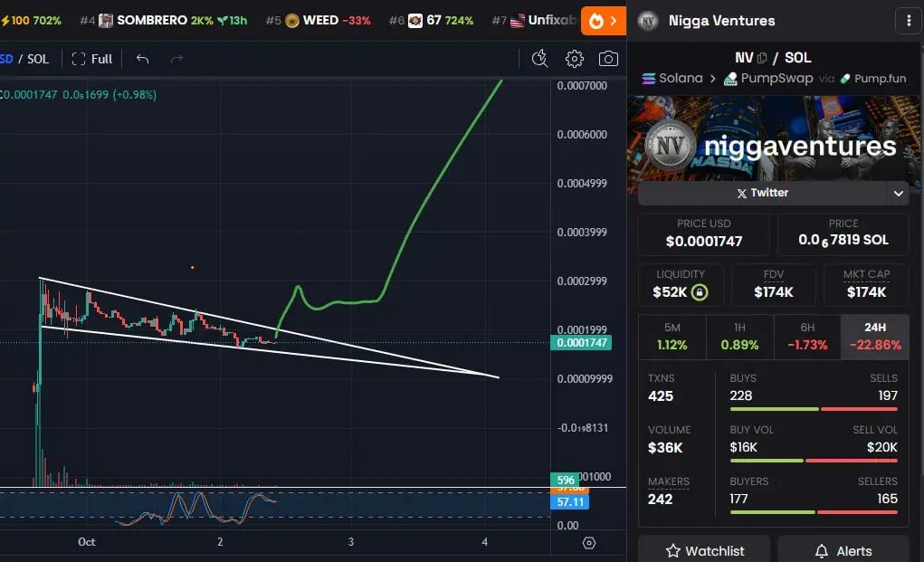
Task: Toggle Full chart view
Action: [92, 59]
